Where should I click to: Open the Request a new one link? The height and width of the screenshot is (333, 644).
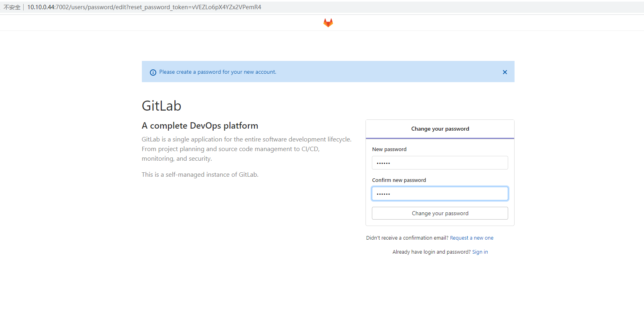472,238
